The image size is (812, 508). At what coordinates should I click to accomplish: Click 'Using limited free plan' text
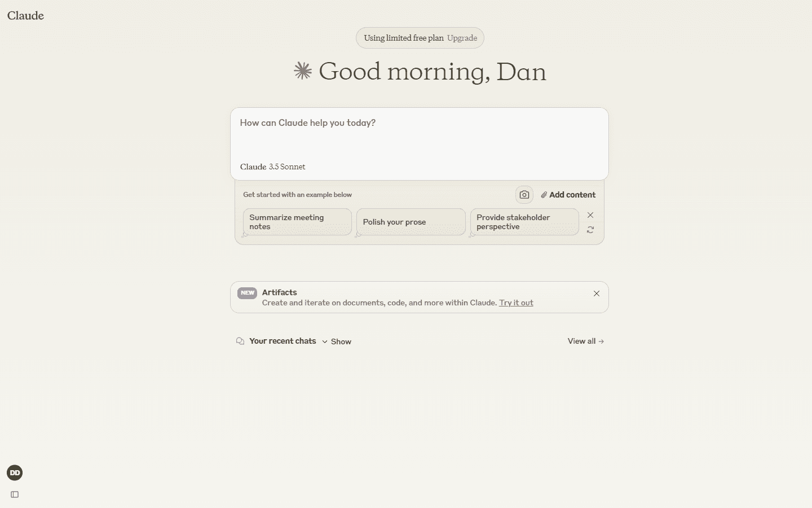tap(404, 38)
